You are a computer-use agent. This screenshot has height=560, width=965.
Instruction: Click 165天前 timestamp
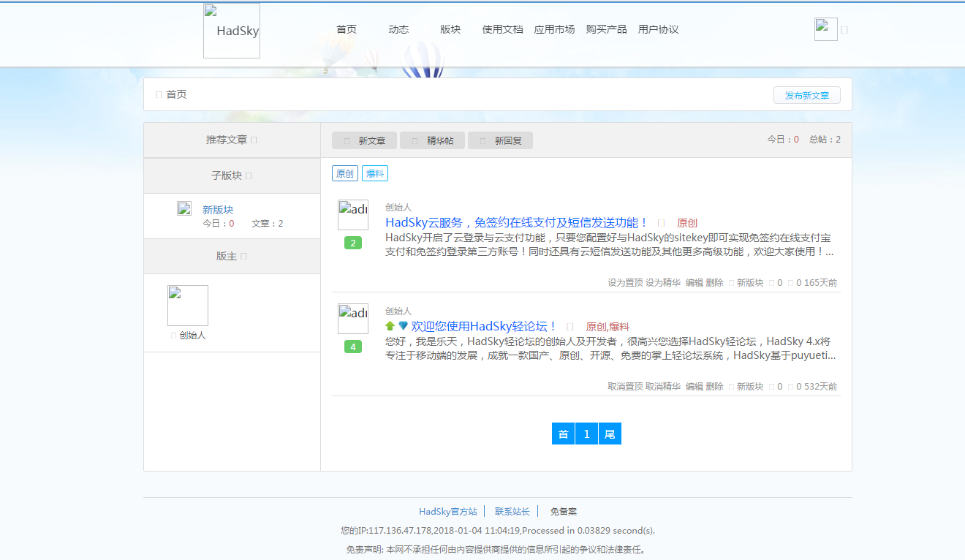tap(820, 283)
